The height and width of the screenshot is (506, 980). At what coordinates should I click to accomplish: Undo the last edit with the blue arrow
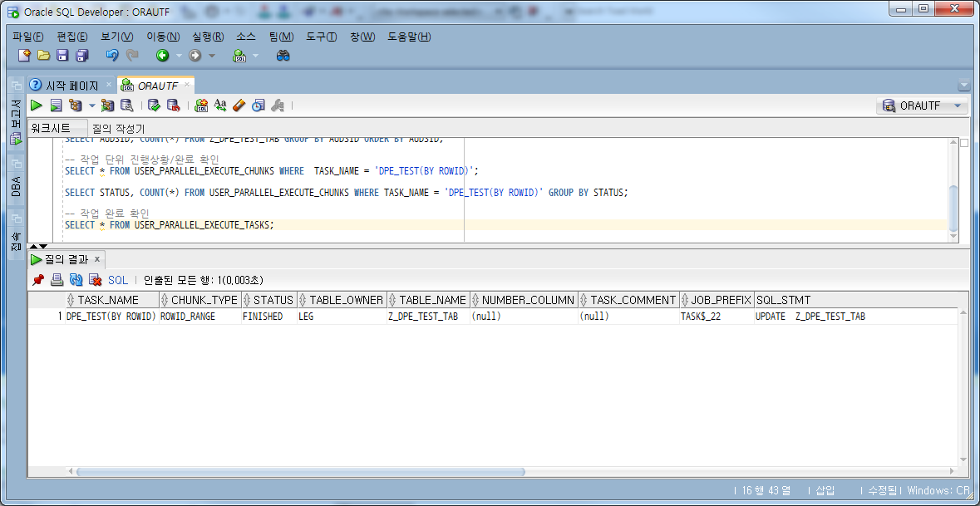pyautogui.click(x=112, y=56)
